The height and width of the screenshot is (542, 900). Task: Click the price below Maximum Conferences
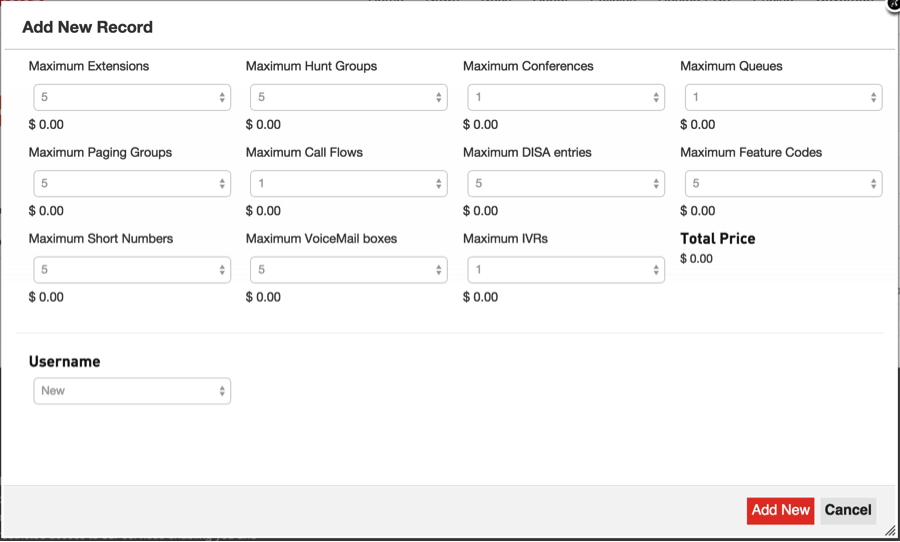[x=480, y=125]
